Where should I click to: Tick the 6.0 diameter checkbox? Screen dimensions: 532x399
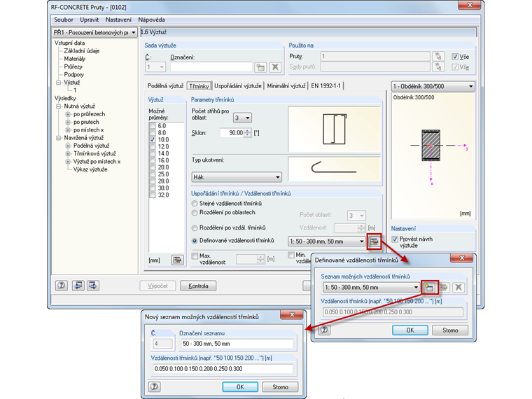[153, 126]
